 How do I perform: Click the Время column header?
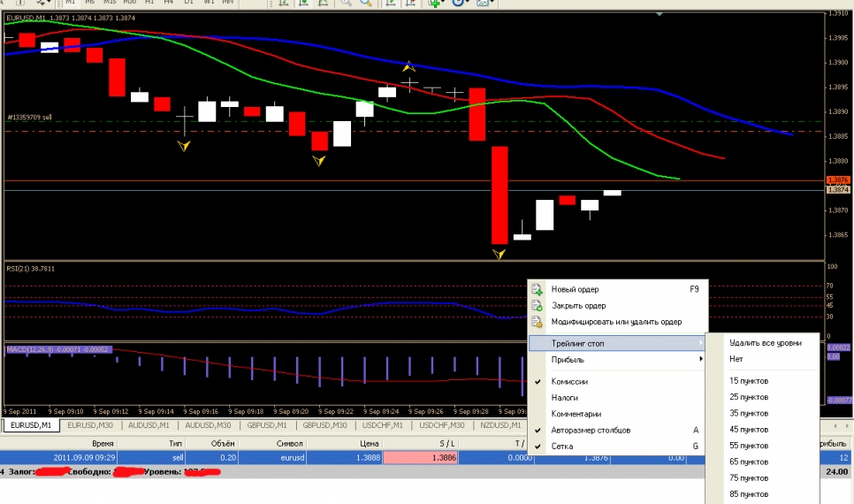click(102, 442)
